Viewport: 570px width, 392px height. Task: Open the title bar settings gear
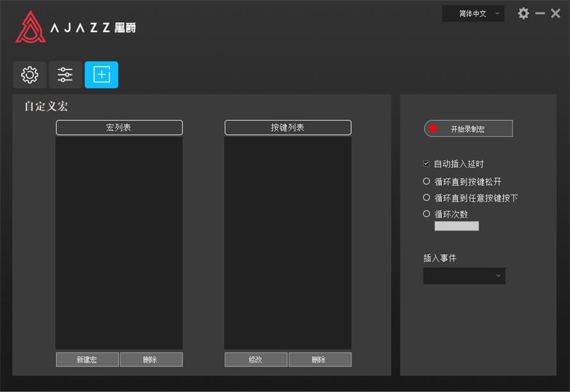click(523, 13)
